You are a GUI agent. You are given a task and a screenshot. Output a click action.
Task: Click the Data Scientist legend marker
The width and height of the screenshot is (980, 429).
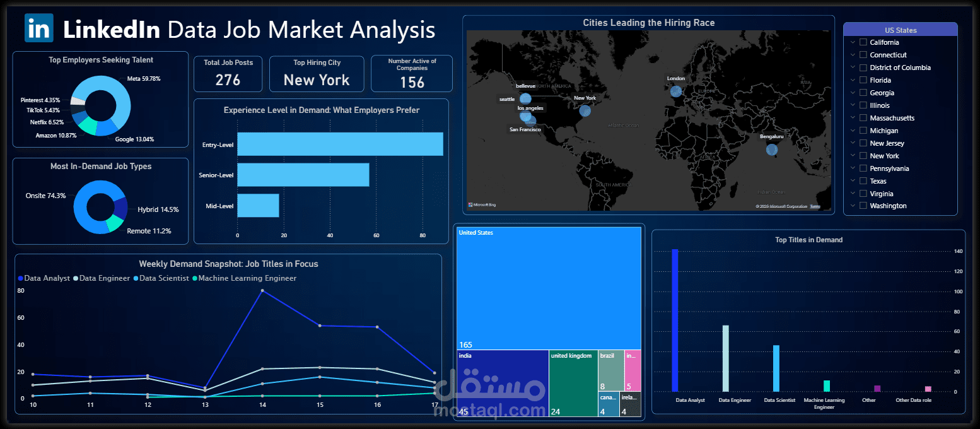pos(136,278)
